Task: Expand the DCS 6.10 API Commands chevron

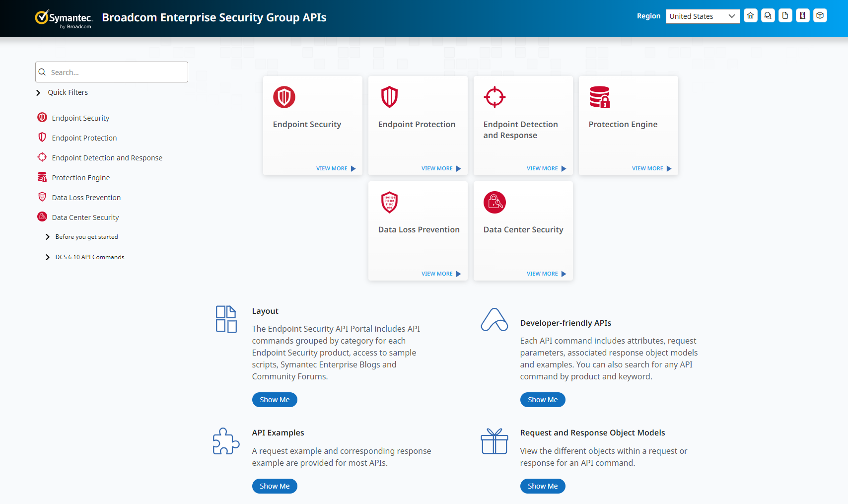Action: click(48, 257)
